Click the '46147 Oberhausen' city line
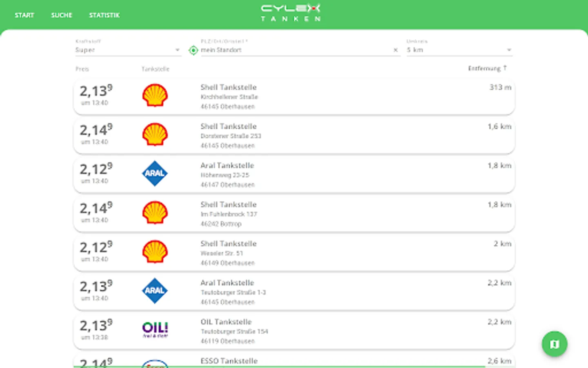The image size is (588, 368). pos(227,185)
